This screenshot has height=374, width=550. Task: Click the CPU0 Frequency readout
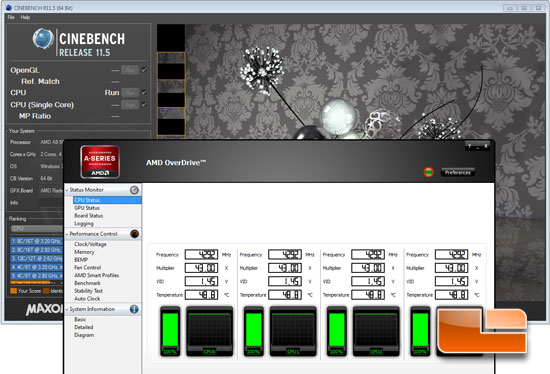click(x=201, y=254)
